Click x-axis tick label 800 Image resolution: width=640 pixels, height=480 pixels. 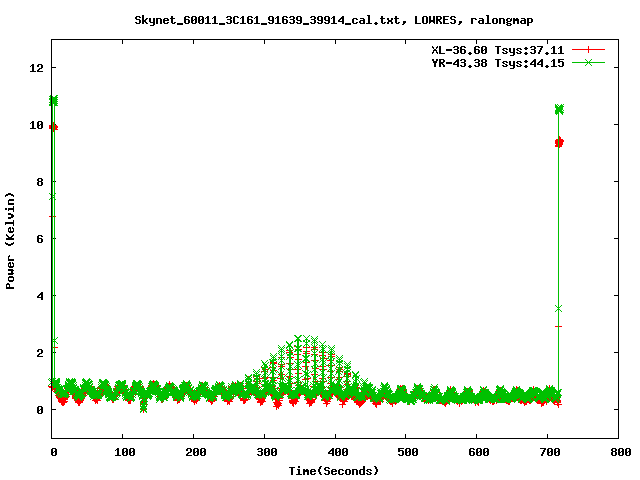[x=620, y=452]
